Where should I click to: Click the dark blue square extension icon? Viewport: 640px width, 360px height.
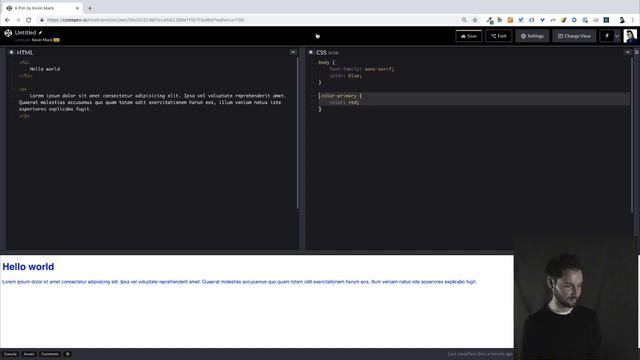[x=606, y=20]
